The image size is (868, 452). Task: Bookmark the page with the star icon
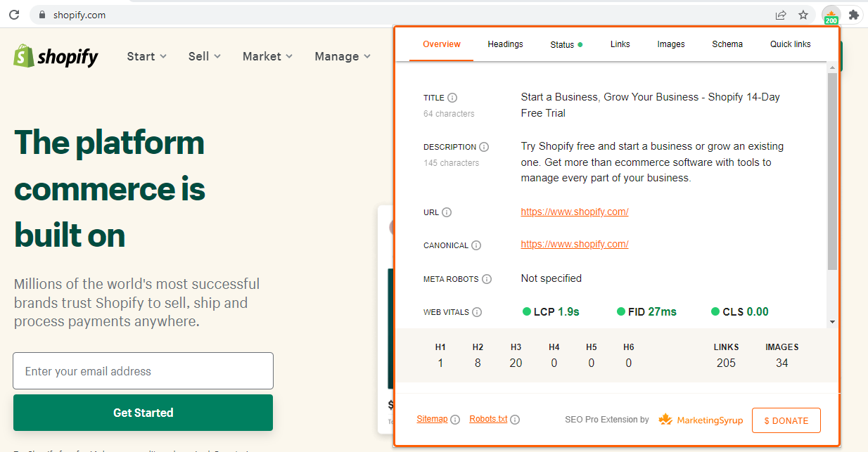click(804, 14)
